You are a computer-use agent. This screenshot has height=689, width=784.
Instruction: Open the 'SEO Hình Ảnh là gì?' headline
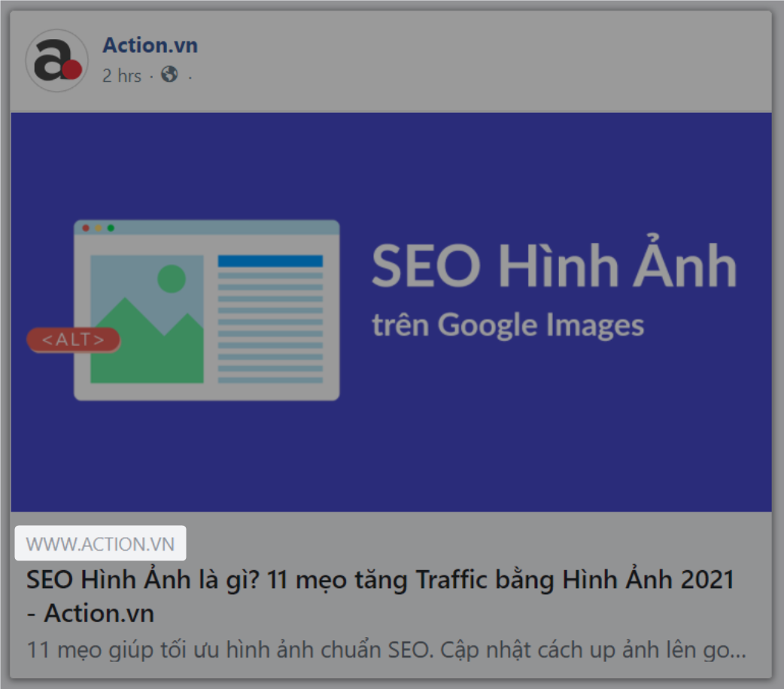[x=380, y=596]
